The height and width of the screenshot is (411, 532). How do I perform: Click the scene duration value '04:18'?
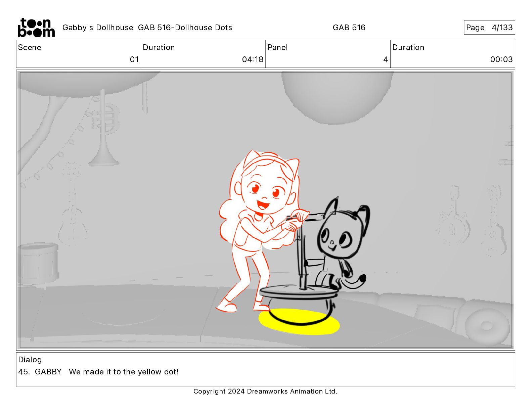tap(253, 59)
